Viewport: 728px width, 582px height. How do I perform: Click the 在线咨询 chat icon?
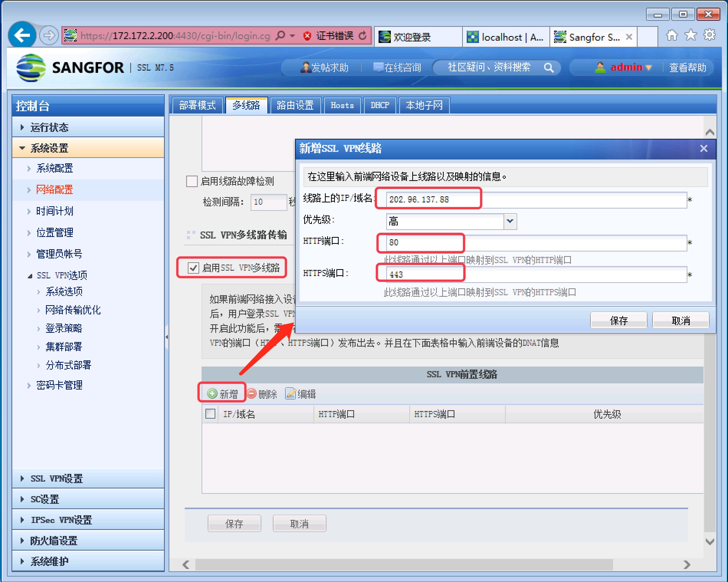(x=378, y=67)
